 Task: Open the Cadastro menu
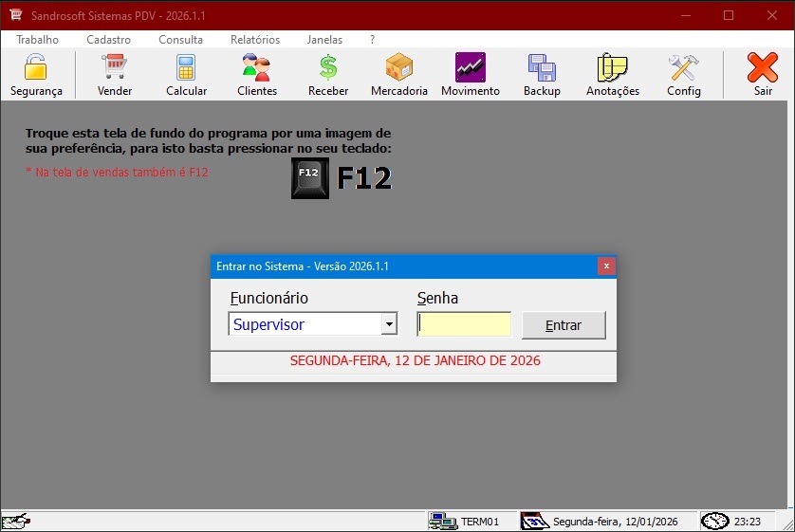pyautogui.click(x=108, y=40)
